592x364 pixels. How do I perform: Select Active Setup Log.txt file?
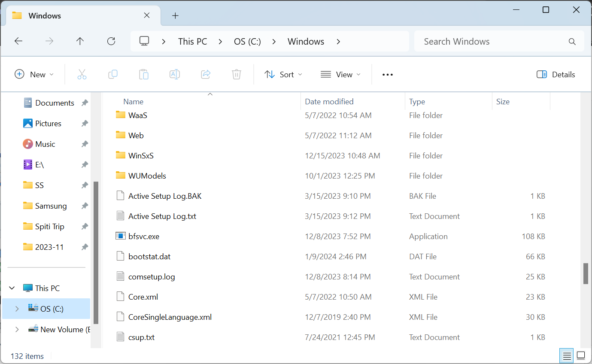click(162, 216)
